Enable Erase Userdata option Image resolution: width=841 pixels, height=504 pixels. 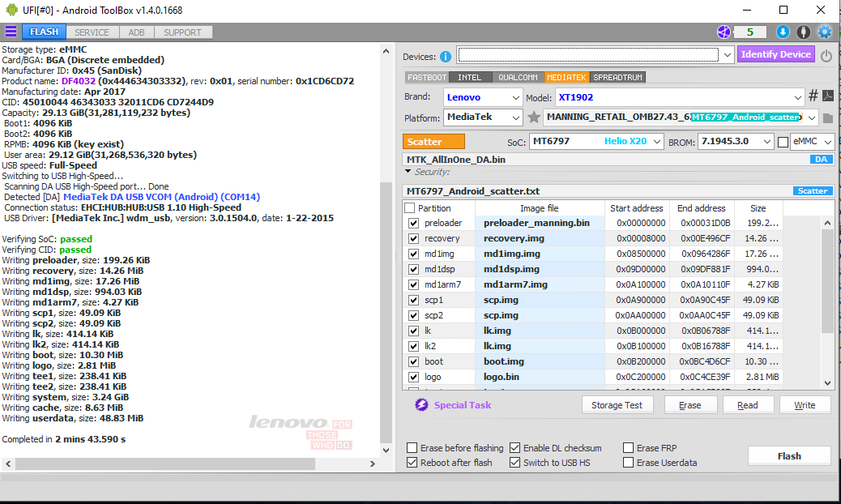(628, 462)
